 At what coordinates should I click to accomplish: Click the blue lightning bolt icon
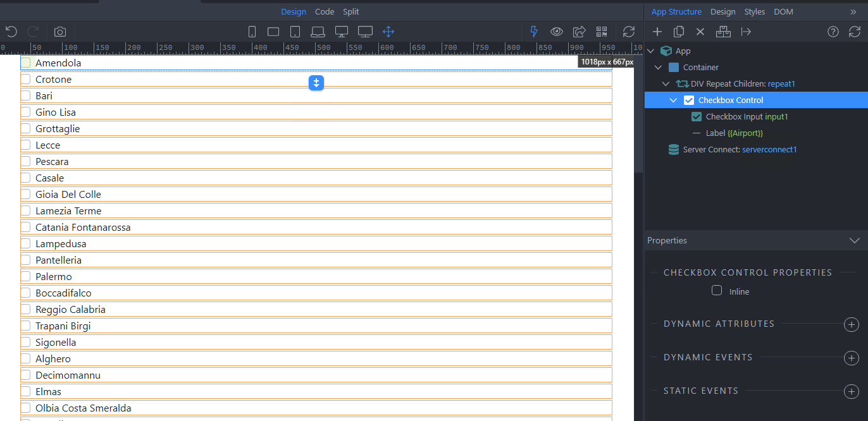coord(534,32)
